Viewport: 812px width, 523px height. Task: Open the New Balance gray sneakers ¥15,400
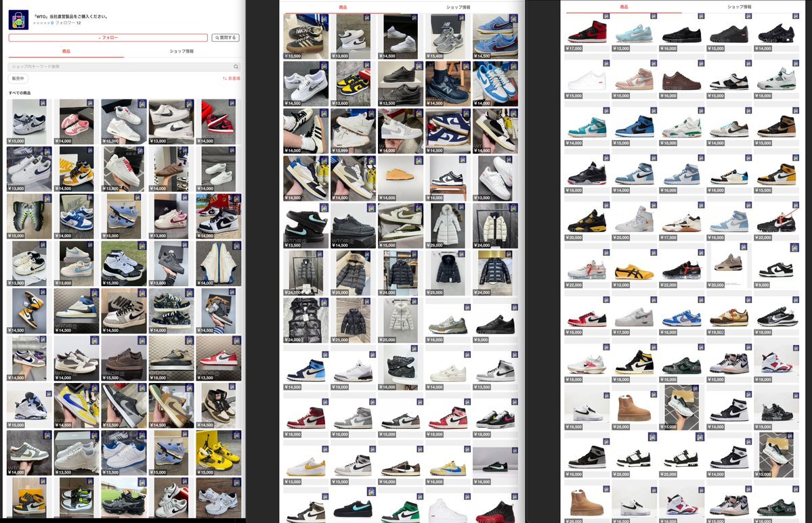pyautogui.click(x=448, y=37)
